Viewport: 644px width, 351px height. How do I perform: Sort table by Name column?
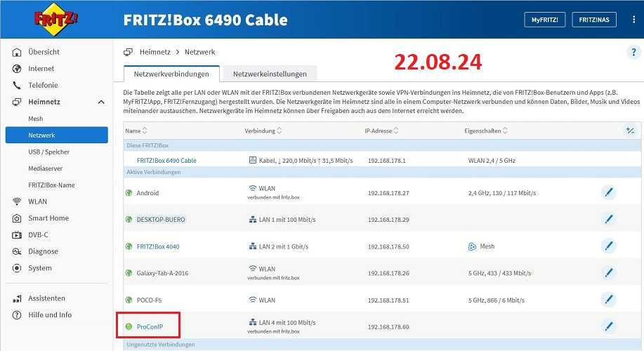pos(136,131)
